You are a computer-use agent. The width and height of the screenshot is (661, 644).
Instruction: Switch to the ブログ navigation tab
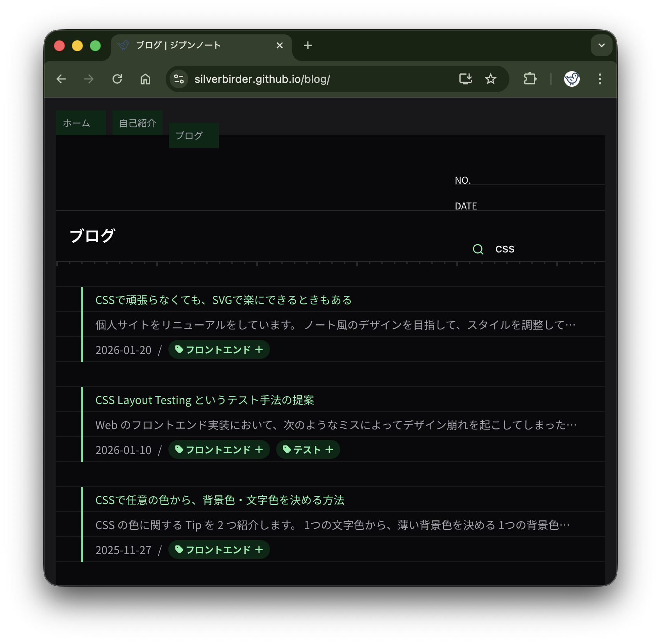tap(193, 136)
